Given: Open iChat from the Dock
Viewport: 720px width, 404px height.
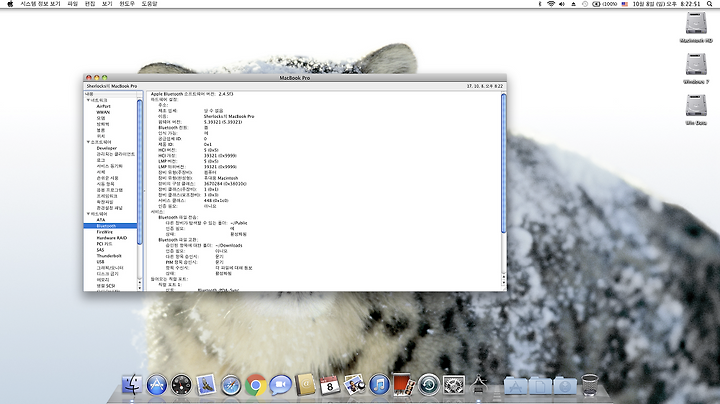Looking at the screenshot, I should [280, 385].
